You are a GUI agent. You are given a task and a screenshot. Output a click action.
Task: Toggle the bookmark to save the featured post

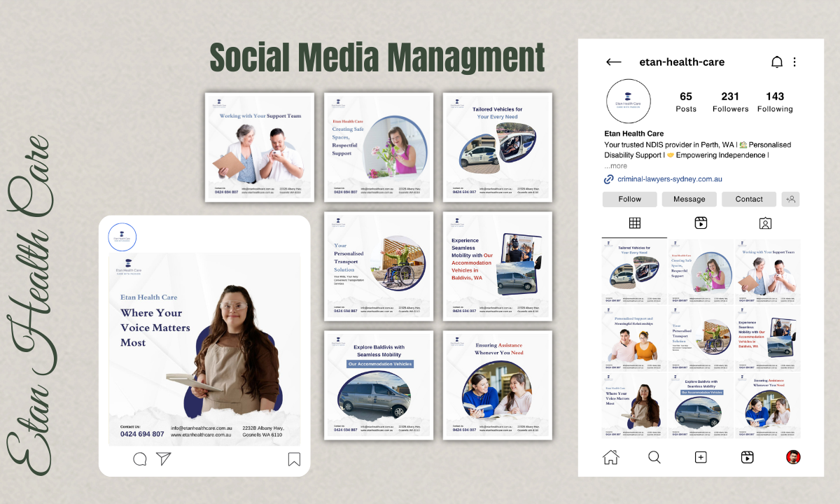(x=294, y=459)
